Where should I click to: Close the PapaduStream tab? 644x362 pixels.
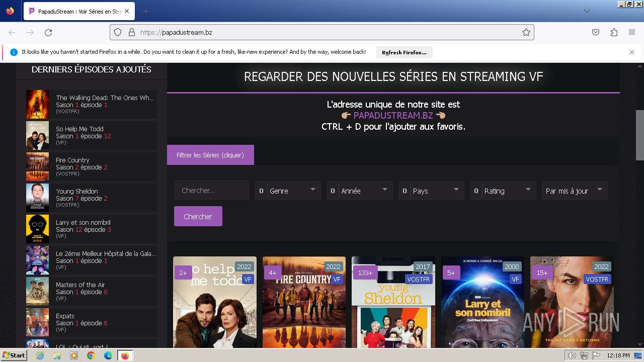126,11
